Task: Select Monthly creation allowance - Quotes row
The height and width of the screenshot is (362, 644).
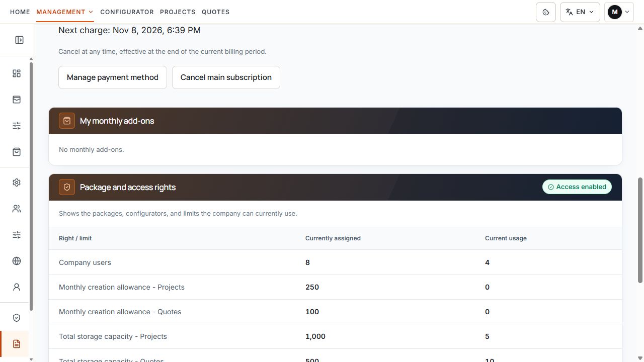Action: point(335,312)
